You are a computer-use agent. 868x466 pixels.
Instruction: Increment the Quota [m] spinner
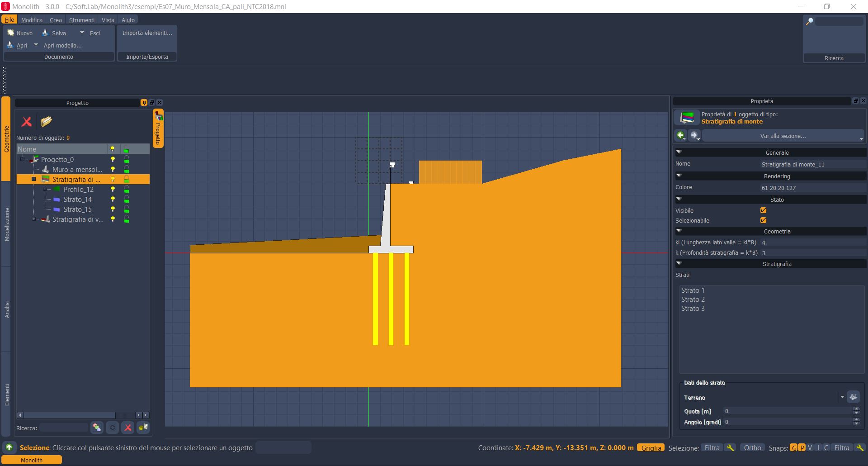pyautogui.click(x=856, y=409)
